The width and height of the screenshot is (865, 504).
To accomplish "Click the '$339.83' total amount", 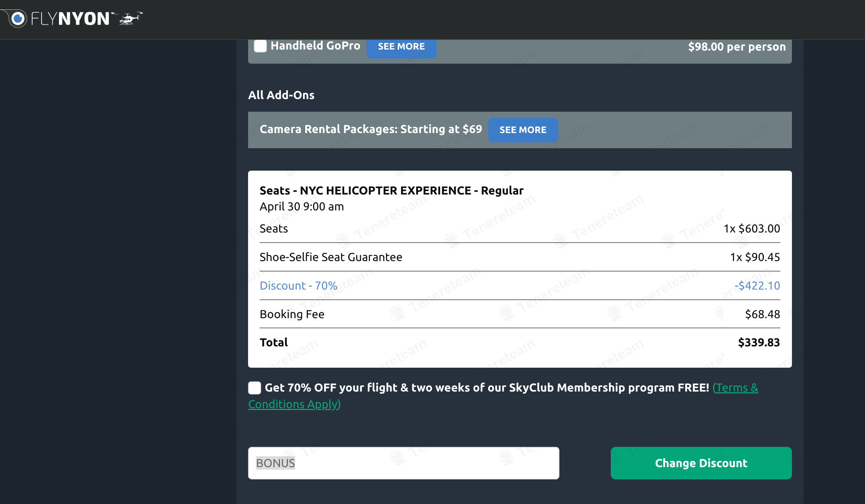I will click(759, 342).
